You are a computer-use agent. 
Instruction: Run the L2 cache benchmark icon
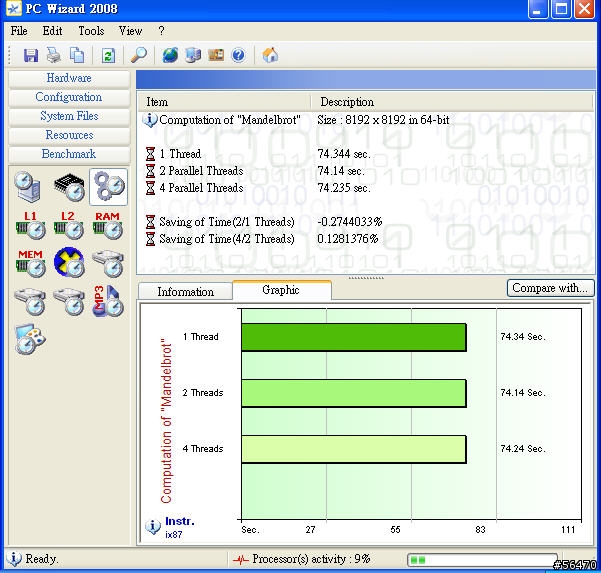(x=69, y=225)
